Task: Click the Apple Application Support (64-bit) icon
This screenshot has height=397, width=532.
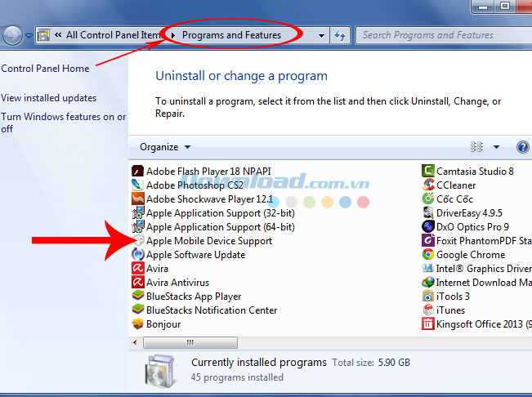Action: [138, 226]
